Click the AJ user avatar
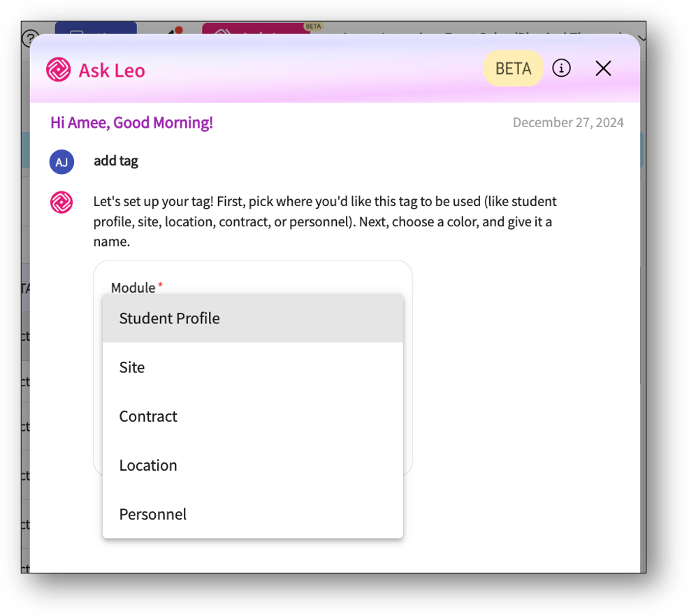 click(61, 162)
